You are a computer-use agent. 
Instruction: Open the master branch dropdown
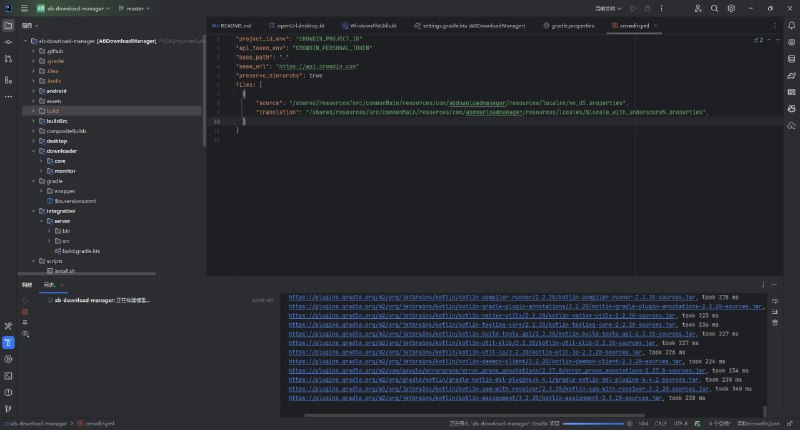point(133,8)
